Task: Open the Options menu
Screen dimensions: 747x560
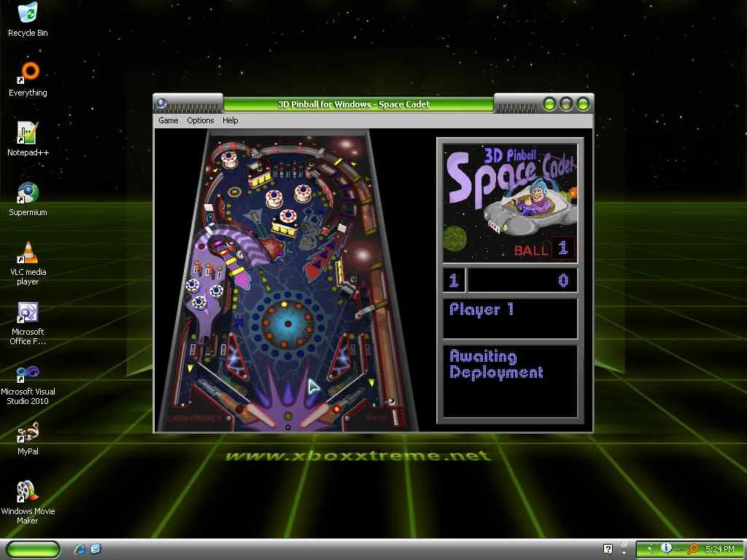Action: pyautogui.click(x=200, y=120)
